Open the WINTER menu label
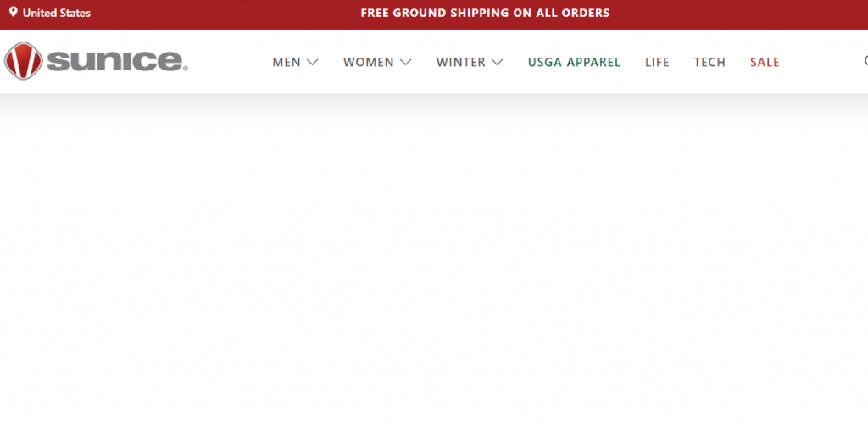This screenshot has height=429, width=868. click(460, 62)
